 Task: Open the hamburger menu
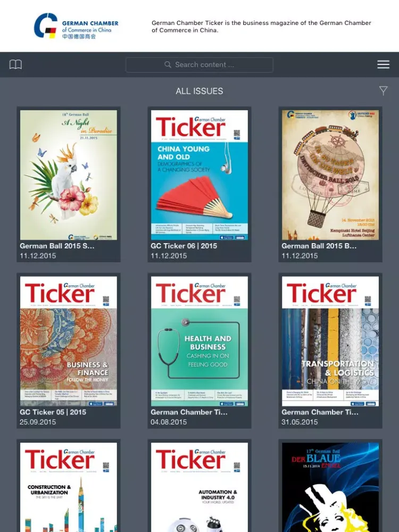[383, 64]
